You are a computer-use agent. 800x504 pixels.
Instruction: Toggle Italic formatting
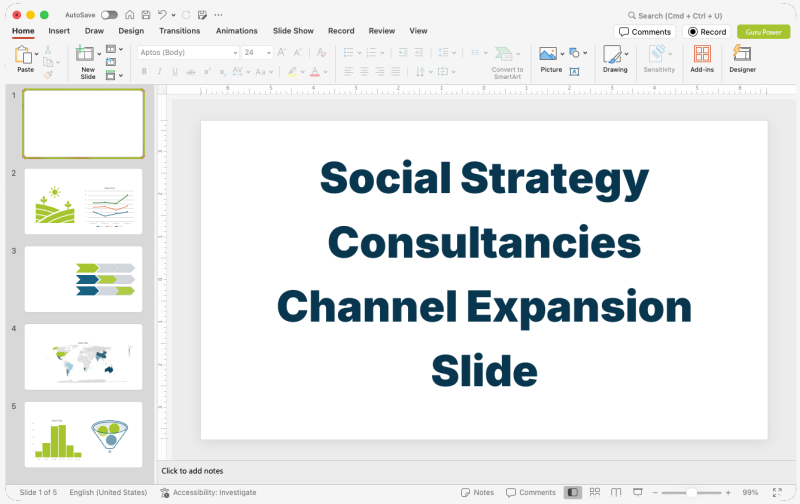[159, 71]
